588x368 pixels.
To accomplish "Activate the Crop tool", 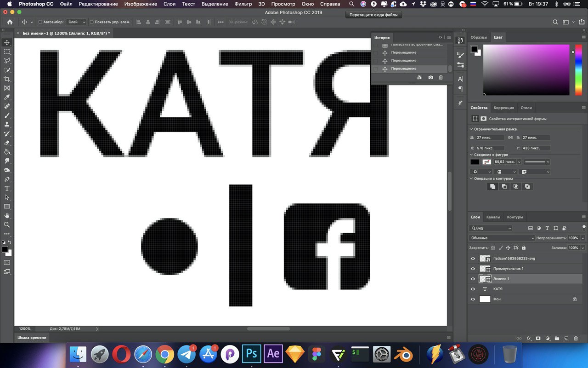I will tap(7, 79).
